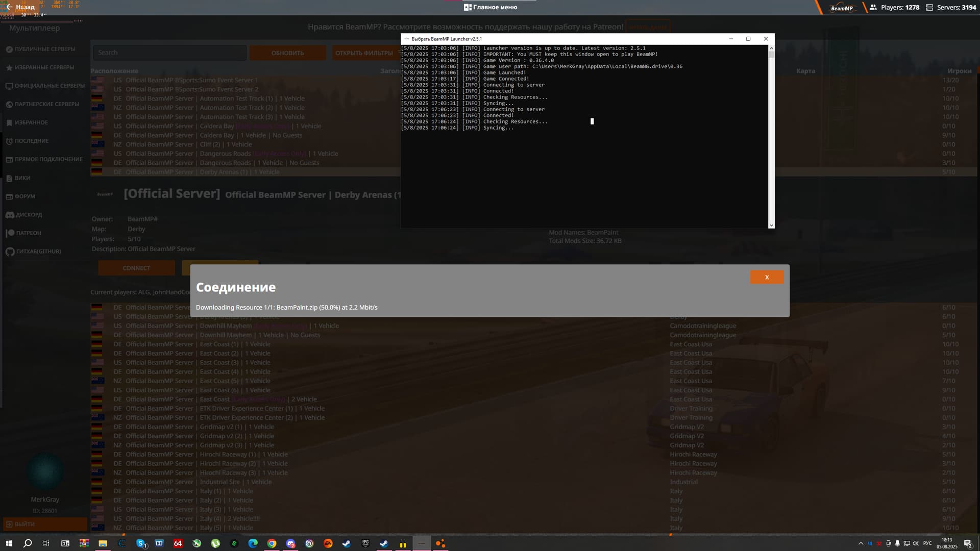The image size is (980, 551).
Task: Click into the server Search field
Action: (x=169, y=53)
